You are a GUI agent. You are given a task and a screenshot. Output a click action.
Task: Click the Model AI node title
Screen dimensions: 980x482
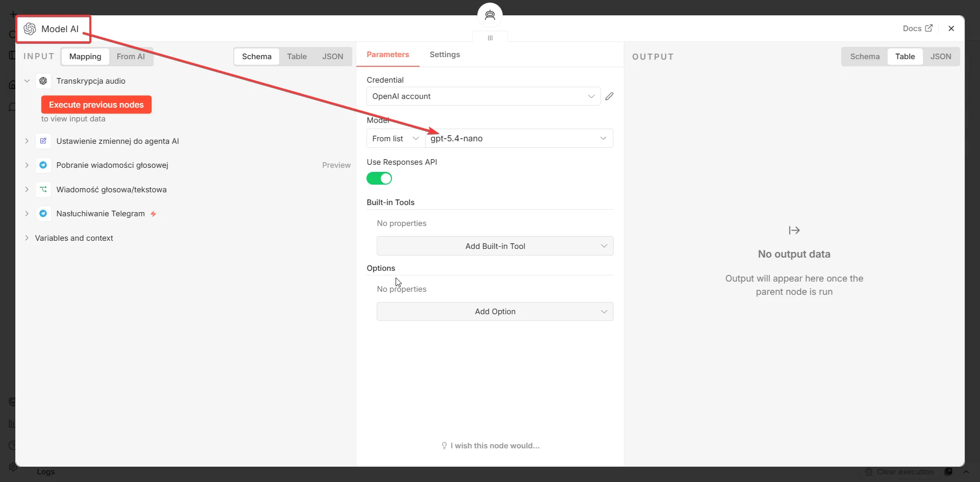pos(60,29)
